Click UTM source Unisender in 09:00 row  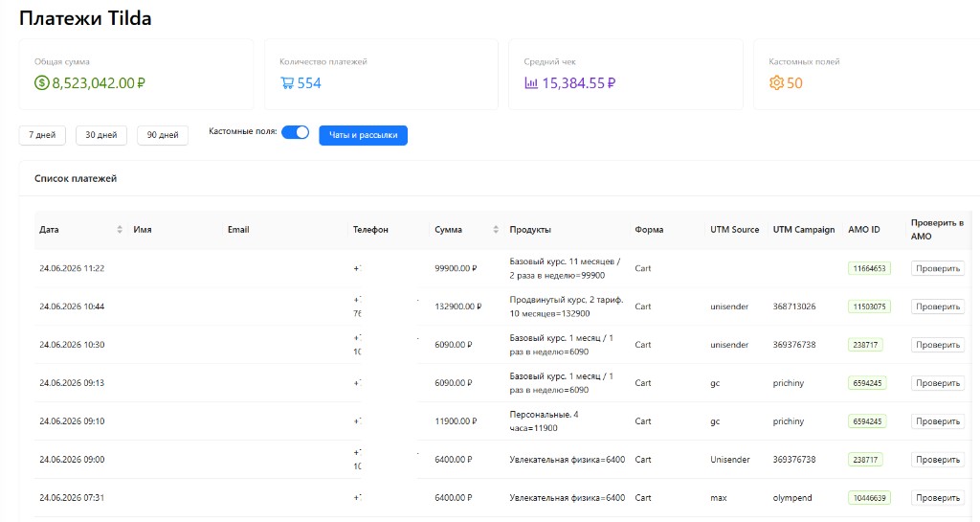pyautogui.click(x=729, y=460)
